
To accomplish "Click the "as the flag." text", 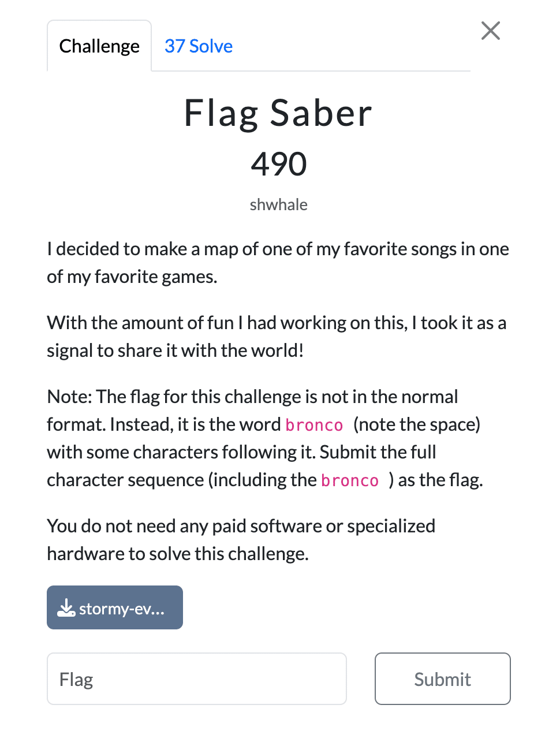I will [x=440, y=480].
